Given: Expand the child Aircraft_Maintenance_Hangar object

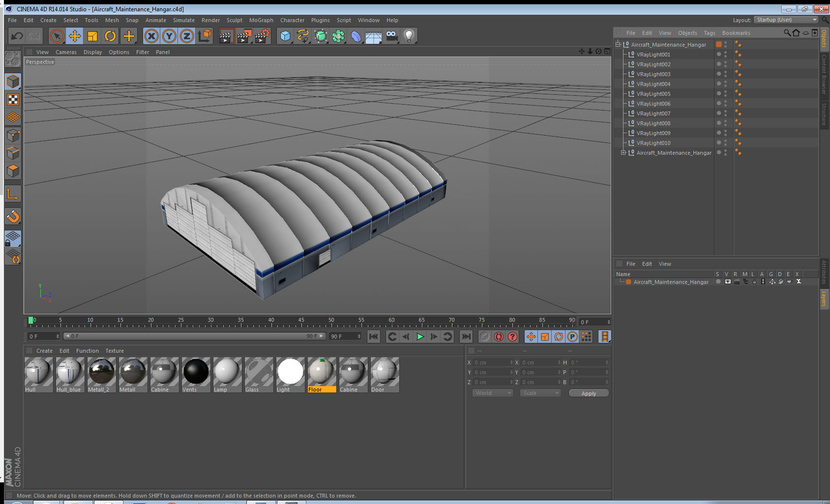Looking at the screenshot, I should (x=623, y=153).
